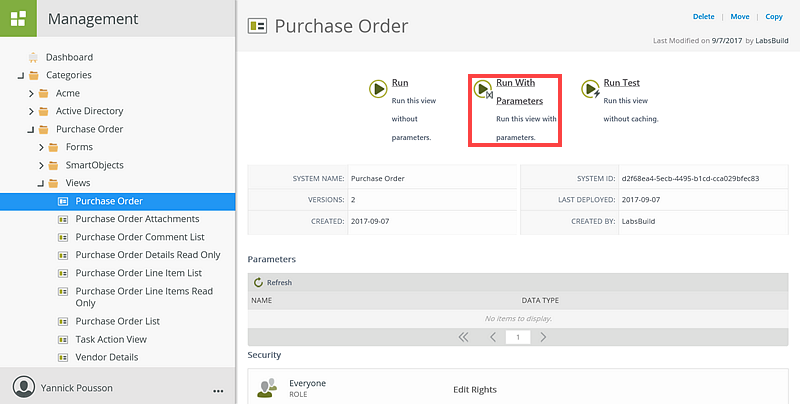Click the green K2 Management grid logo

click(18, 18)
